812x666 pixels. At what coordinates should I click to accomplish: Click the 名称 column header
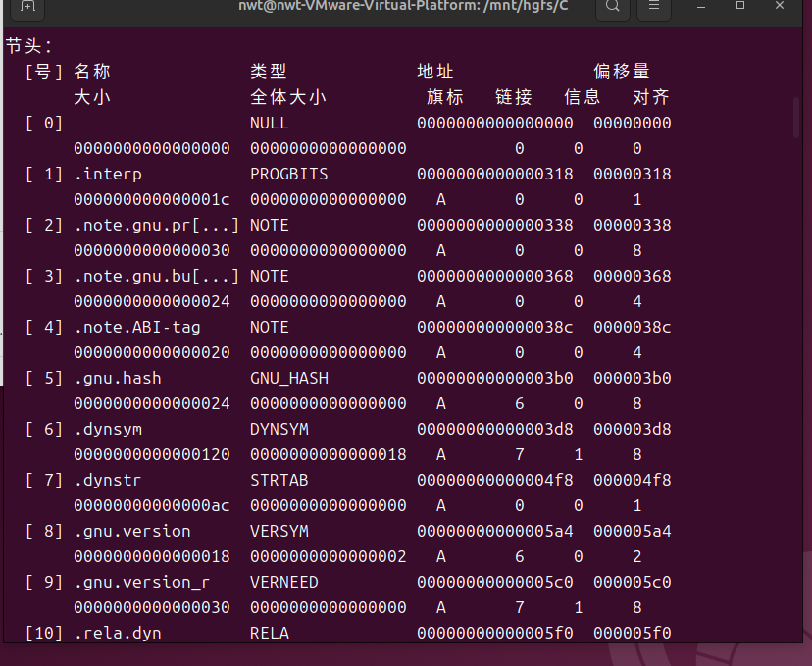coord(92,72)
